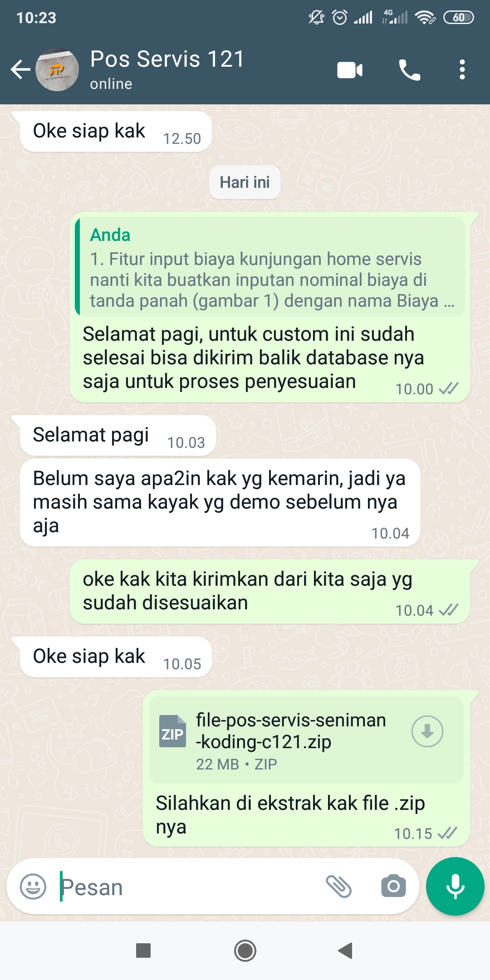The width and height of the screenshot is (490, 980).
Task: Start a voice call
Action: tap(409, 70)
